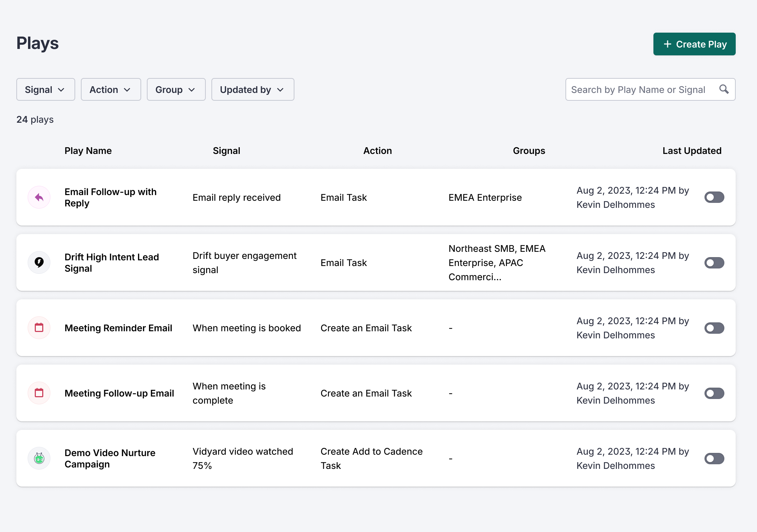This screenshot has width=757, height=532.
Task: Click 'Northeast SMB, EMEA Enterprise' groups cell
Action: [497, 263]
